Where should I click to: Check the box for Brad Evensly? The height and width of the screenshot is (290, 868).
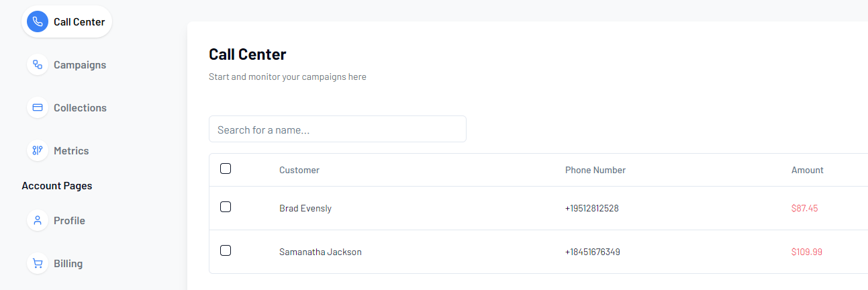226,207
